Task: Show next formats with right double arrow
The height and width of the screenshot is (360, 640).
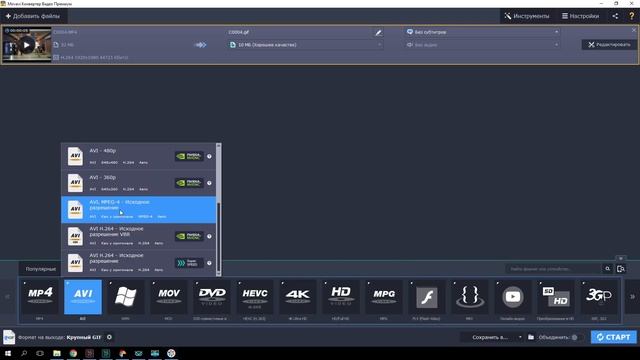Action: tap(632, 297)
